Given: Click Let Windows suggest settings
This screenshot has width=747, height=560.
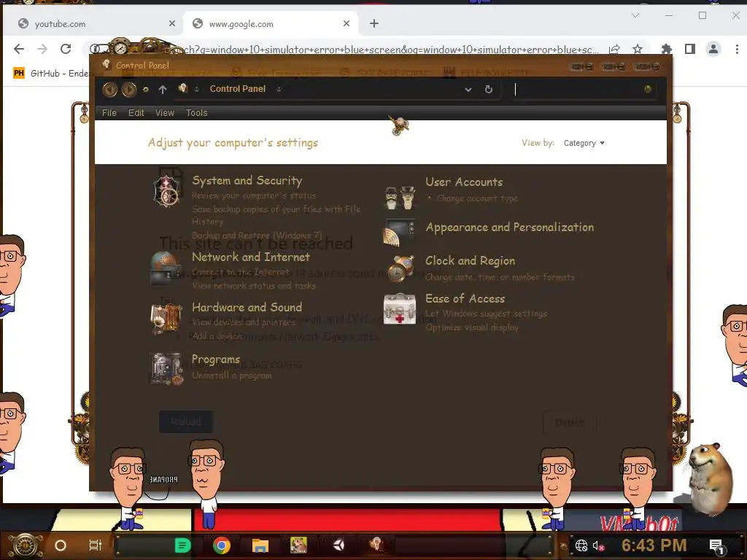Looking at the screenshot, I should [486, 314].
